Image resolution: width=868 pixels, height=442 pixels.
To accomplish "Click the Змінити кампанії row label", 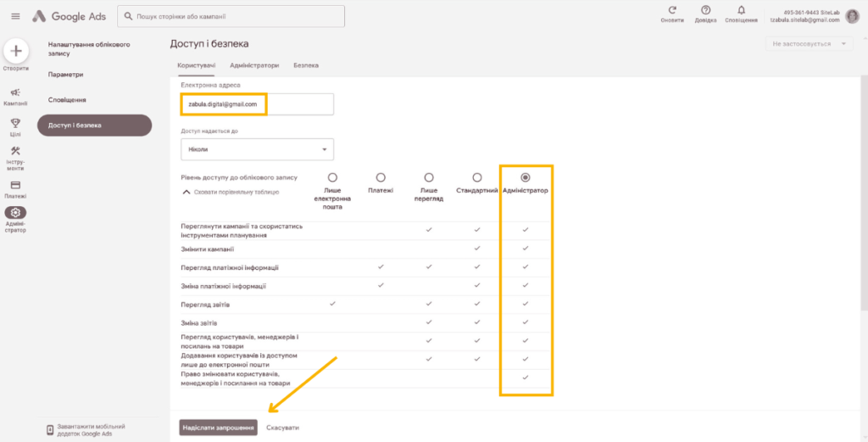I will click(x=207, y=249).
